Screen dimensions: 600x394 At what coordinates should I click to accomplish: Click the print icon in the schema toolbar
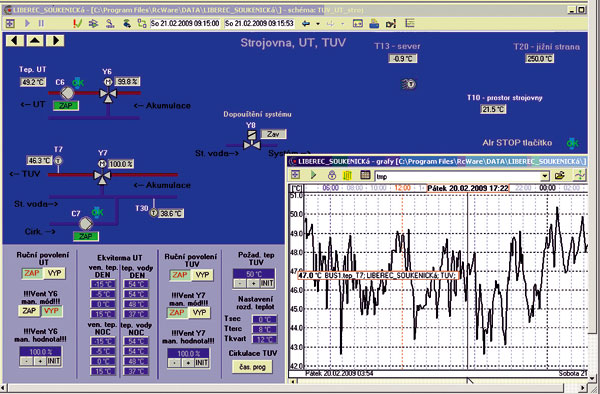pyautogui.click(x=374, y=24)
